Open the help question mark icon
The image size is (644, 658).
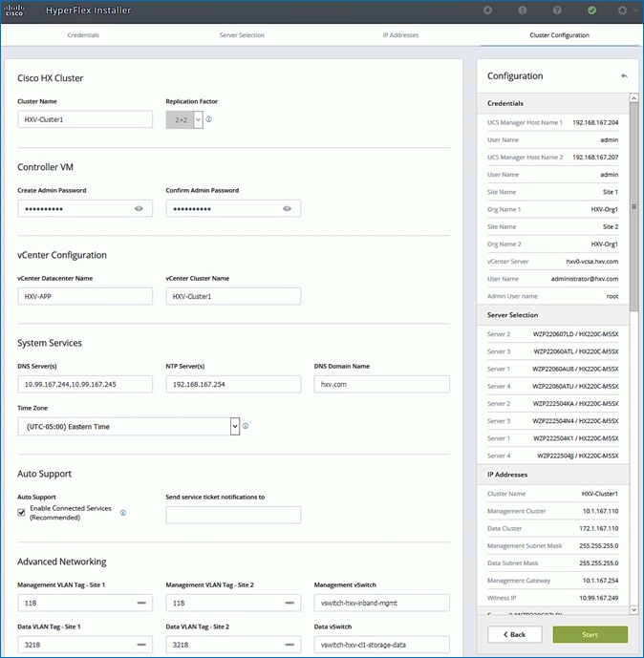(x=557, y=11)
